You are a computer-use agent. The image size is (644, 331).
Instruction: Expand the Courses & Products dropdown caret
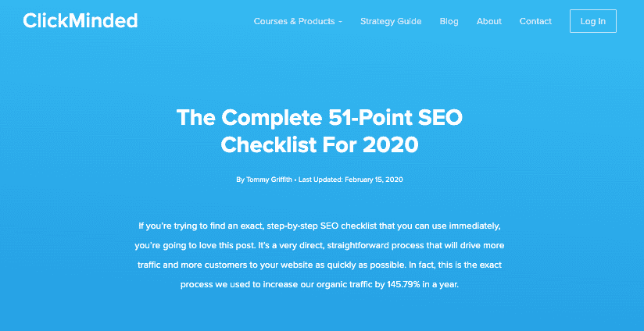[341, 22]
